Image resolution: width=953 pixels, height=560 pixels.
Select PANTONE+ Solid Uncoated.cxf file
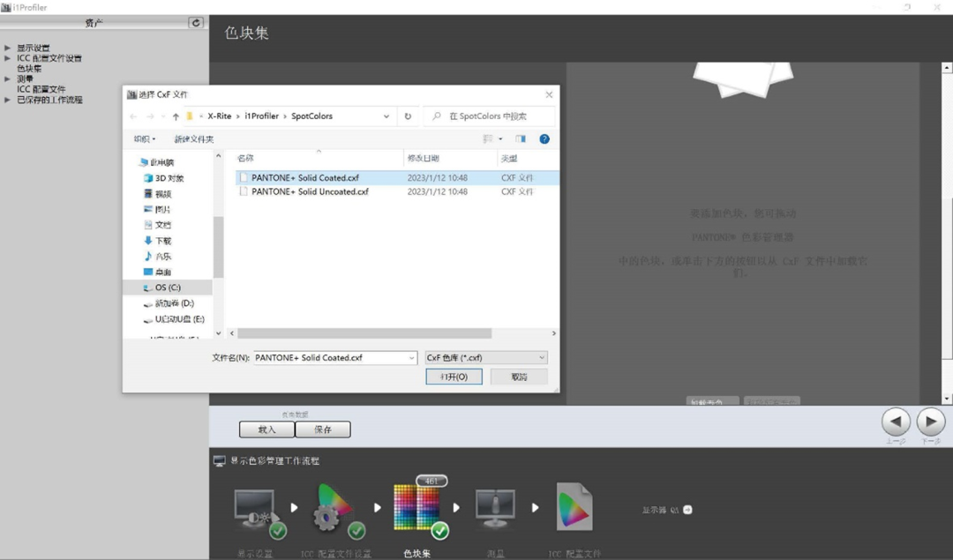coord(397,191)
